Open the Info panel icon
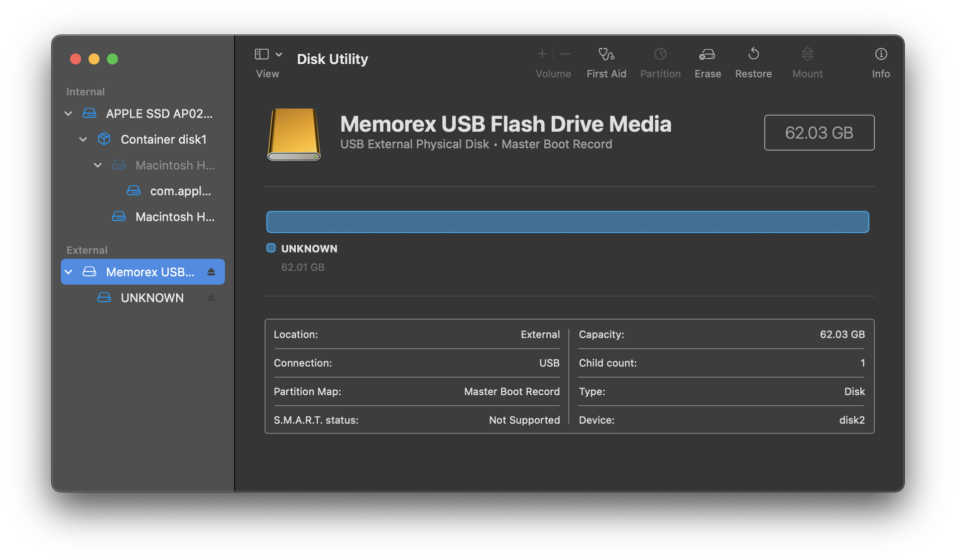This screenshot has height=560, width=956. click(881, 54)
